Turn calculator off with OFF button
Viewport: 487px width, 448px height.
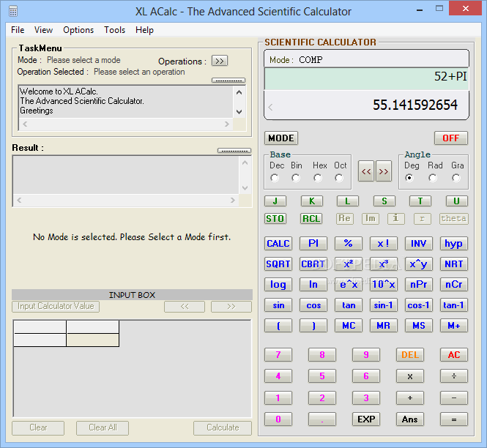coord(450,138)
